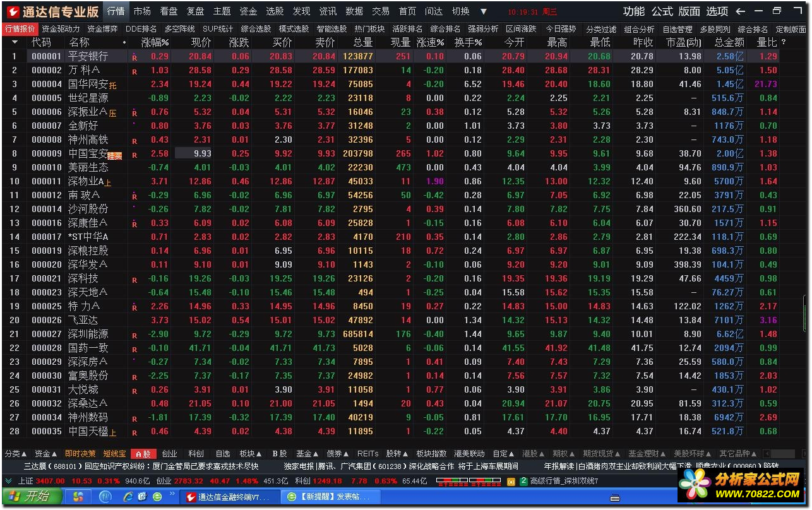Select the *ST中华A stock name
The image size is (812, 510).
click(88, 237)
